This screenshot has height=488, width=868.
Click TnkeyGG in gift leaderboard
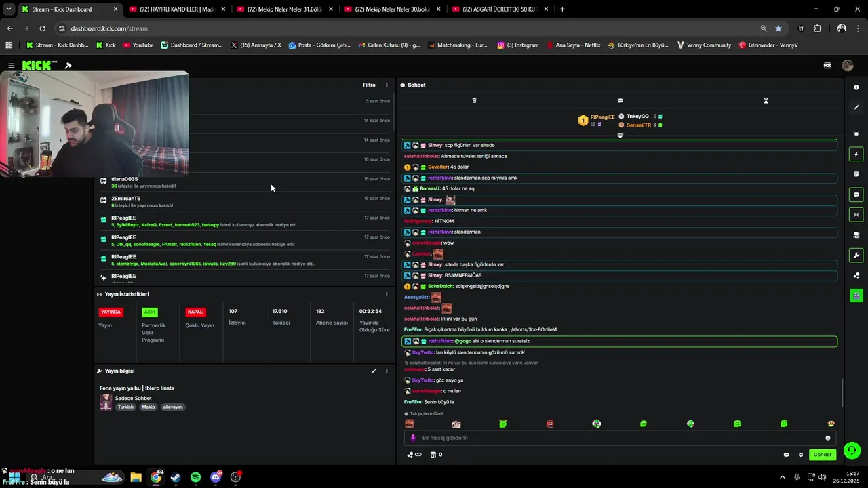point(637,117)
